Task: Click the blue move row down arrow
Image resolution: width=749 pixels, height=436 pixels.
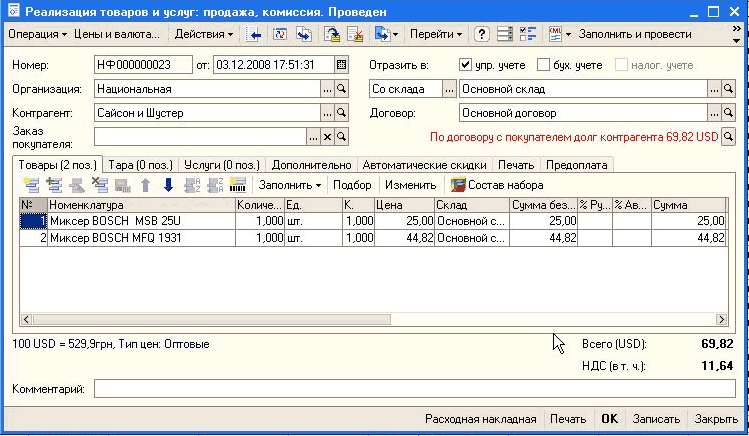Action: coord(168,185)
